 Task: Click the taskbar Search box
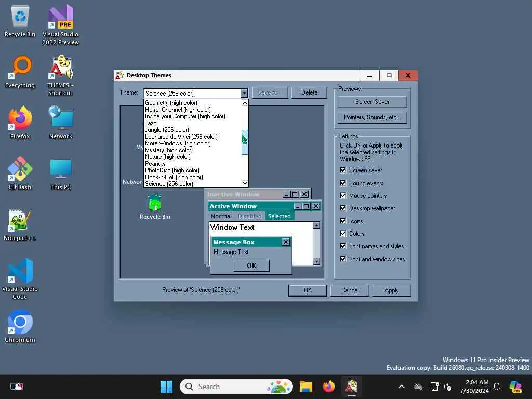pyautogui.click(x=236, y=387)
